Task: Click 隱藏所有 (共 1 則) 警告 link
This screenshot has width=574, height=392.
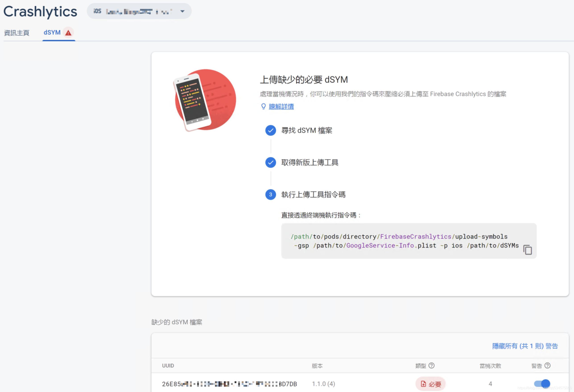Action: click(x=525, y=346)
